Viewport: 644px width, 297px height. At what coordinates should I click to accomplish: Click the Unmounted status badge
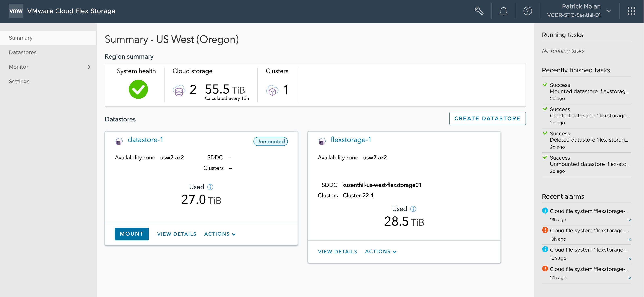tap(270, 141)
